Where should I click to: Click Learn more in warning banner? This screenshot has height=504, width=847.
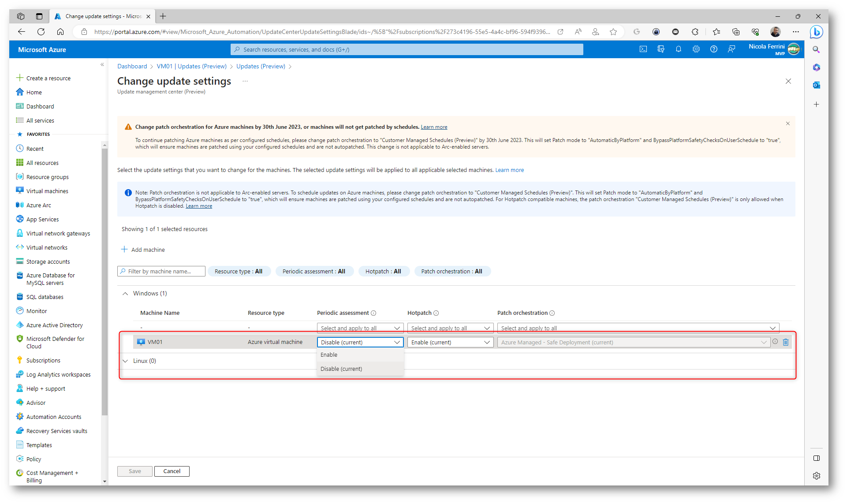[434, 127]
